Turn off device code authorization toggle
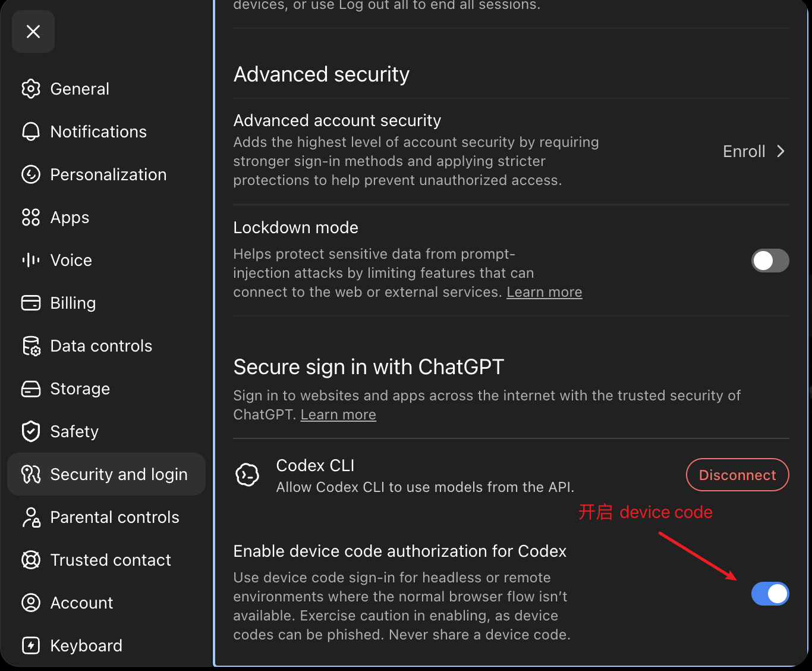The image size is (812, 671). [770, 594]
